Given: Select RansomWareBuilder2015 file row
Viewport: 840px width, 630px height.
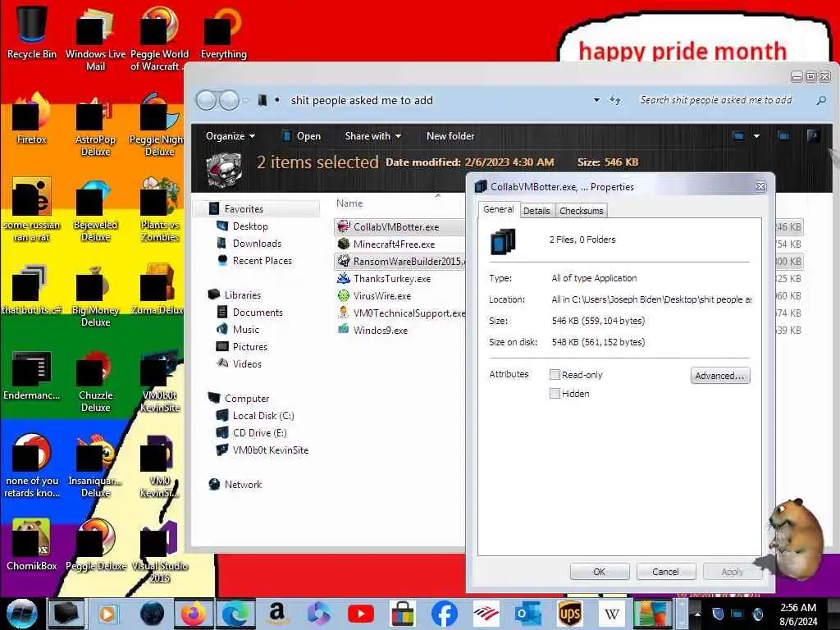Looking at the screenshot, I should tap(399, 262).
